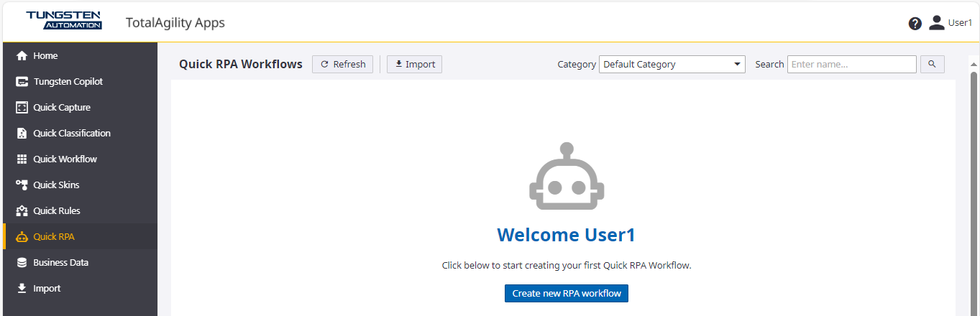Click the Business Data database icon
The height and width of the screenshot is (316, 980).
pos(22,263)
